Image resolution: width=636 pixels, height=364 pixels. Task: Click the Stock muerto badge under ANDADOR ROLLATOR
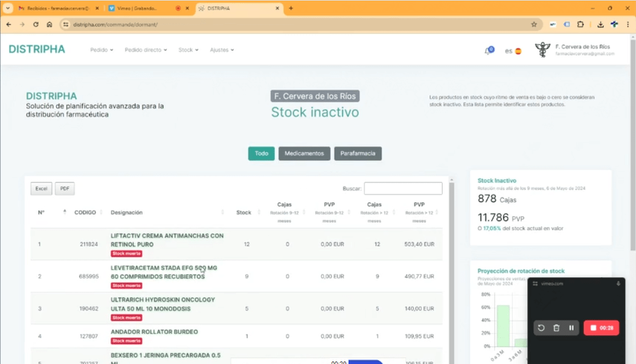pyautogui.click(x=127, y=341)
